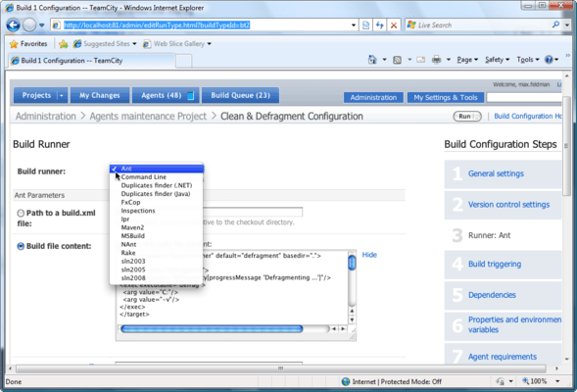Open the Safety menu
Image resolution: width=577 pixels, height=392 pixels.
tap(497, 60)
